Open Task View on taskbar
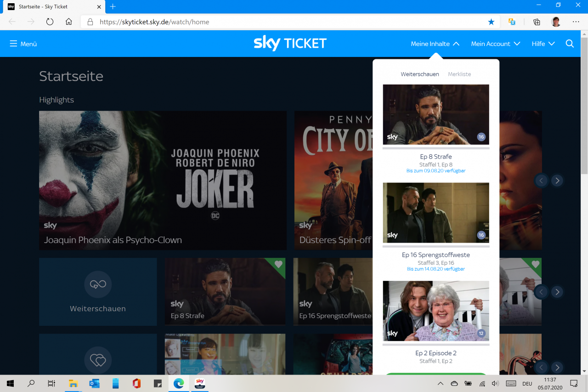The width and height of the screenshot is (588, 392). pos(51,383)
